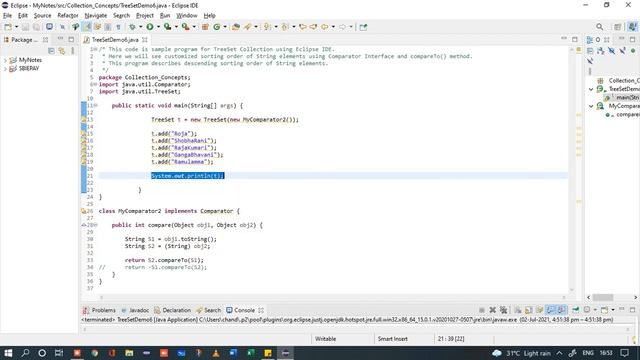The height and width of the screenshot is (360, 640).
Task: Collapse MyComparator2 class in Outline
Action: (x=591, y=106)
